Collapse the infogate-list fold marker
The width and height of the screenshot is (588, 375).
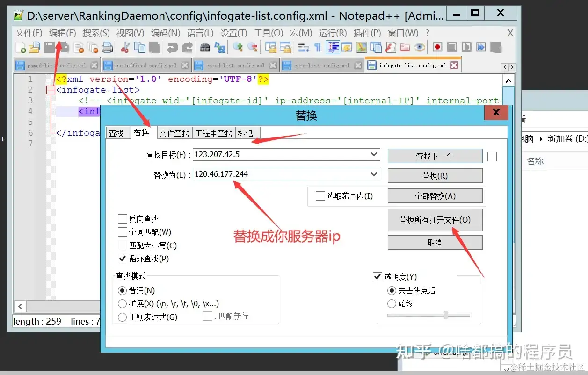click(51, 90)
